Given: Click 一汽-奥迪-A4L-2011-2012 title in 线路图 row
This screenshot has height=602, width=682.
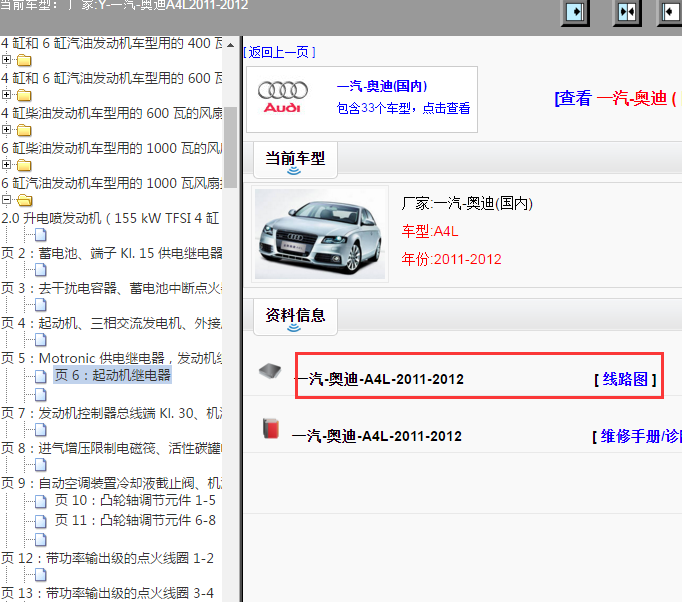Looking at the screenshot, I should 380,379.
